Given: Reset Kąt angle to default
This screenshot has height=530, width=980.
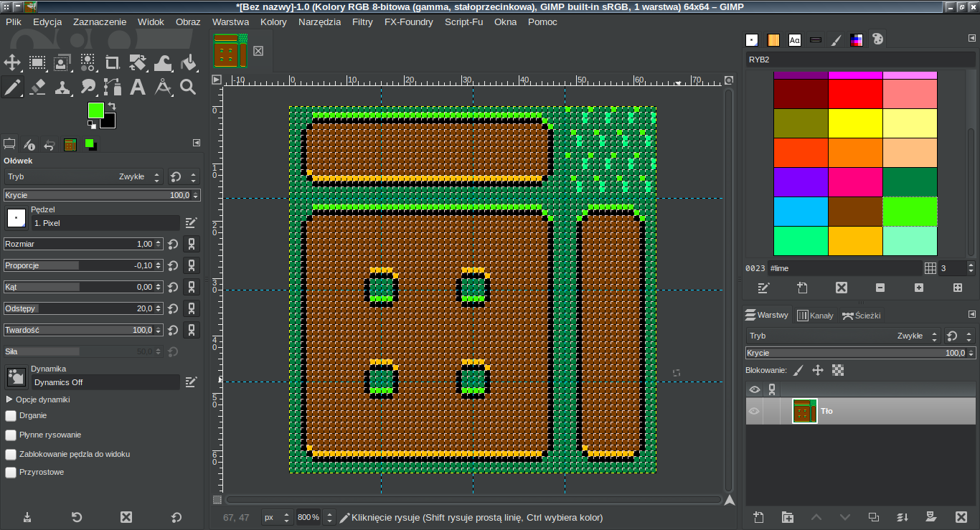Looking at the screenshot, I should coord(173,287).
